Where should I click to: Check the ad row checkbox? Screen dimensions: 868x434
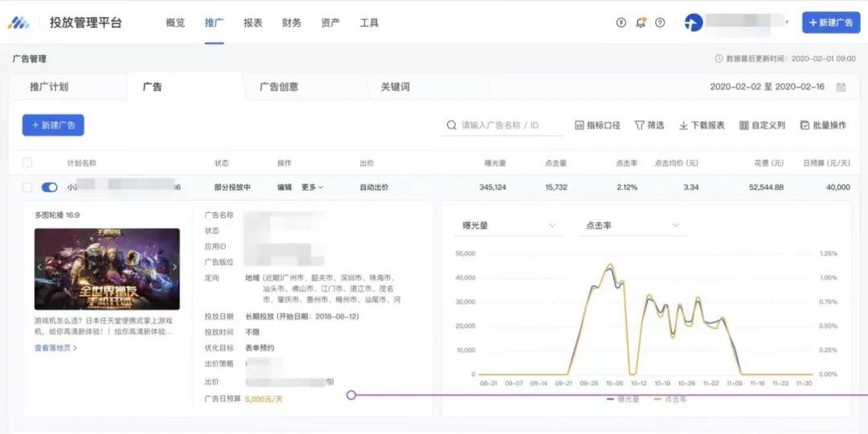tap(27, 187)
